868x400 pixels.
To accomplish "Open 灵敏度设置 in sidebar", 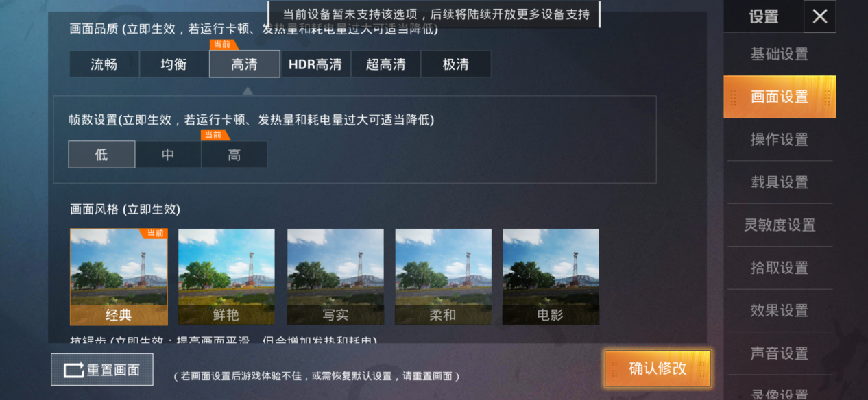I will tap(780, 225).
